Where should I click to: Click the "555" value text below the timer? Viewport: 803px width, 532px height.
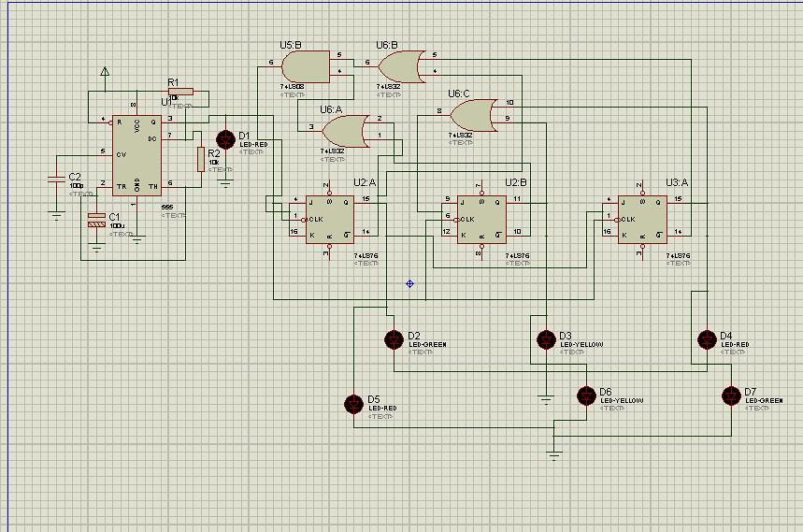click(167, 208)
